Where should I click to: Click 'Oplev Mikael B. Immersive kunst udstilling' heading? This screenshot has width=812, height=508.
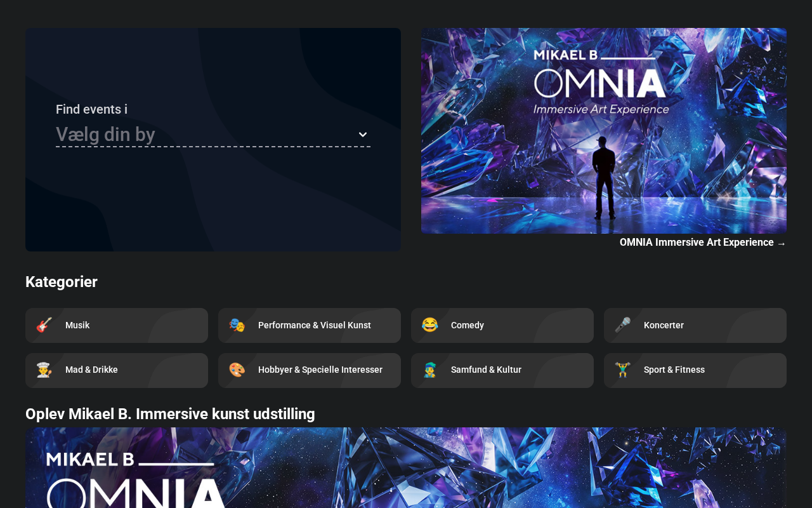point(170,414)
